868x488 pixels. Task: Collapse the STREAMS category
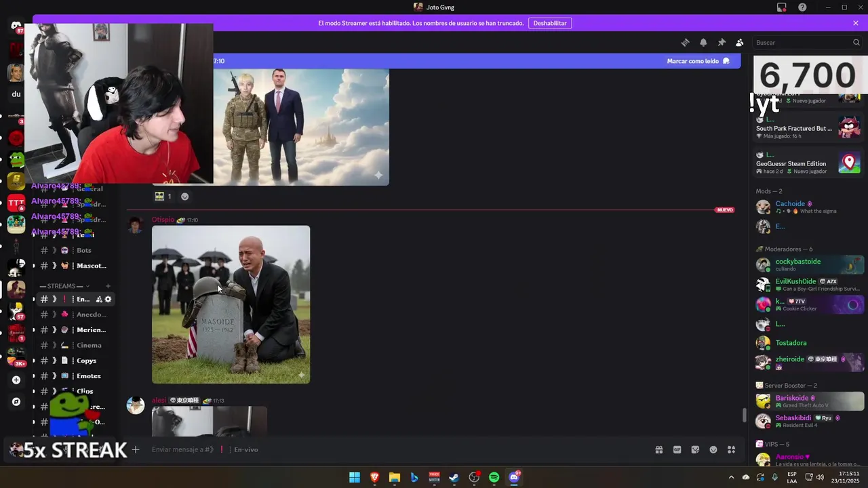pyautogui.click(x=65, y=286)
